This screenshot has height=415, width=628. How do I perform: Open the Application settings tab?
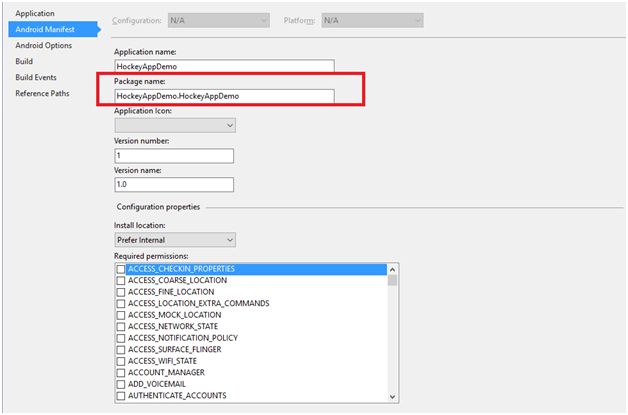35,13
